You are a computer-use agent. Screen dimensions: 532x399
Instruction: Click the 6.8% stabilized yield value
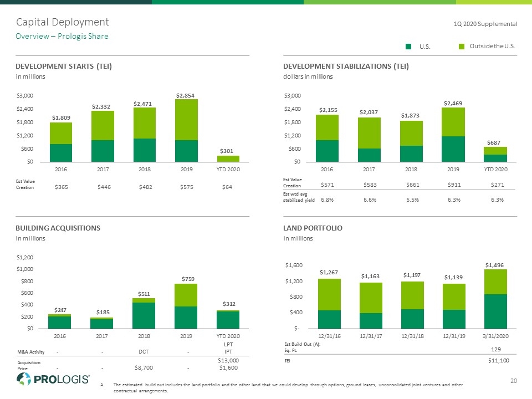click(x=328, y=200)
